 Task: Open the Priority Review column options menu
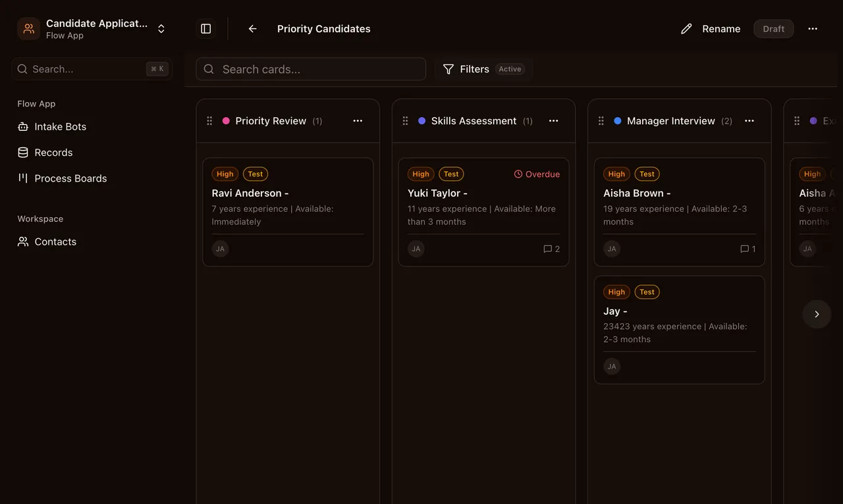tap(358, 120)
